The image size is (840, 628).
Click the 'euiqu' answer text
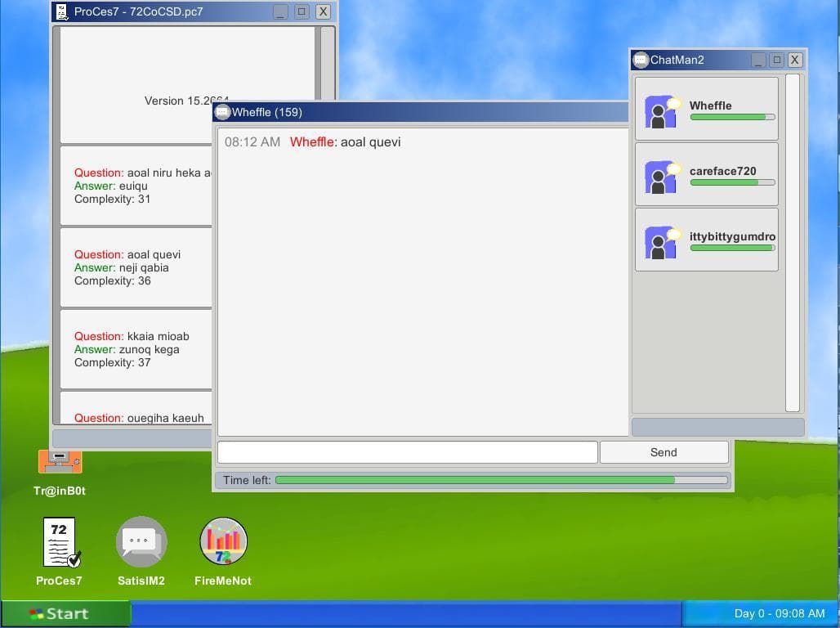pyautogui.click(x=133, y=186)
